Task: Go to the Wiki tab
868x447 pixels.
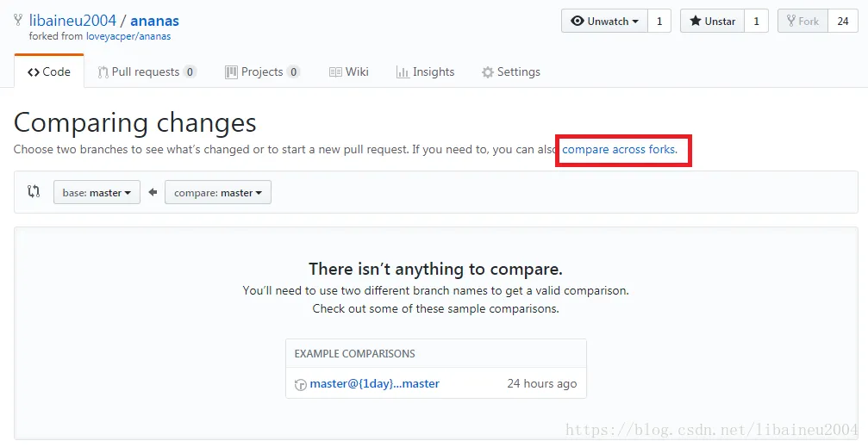Action: [349, 72]
